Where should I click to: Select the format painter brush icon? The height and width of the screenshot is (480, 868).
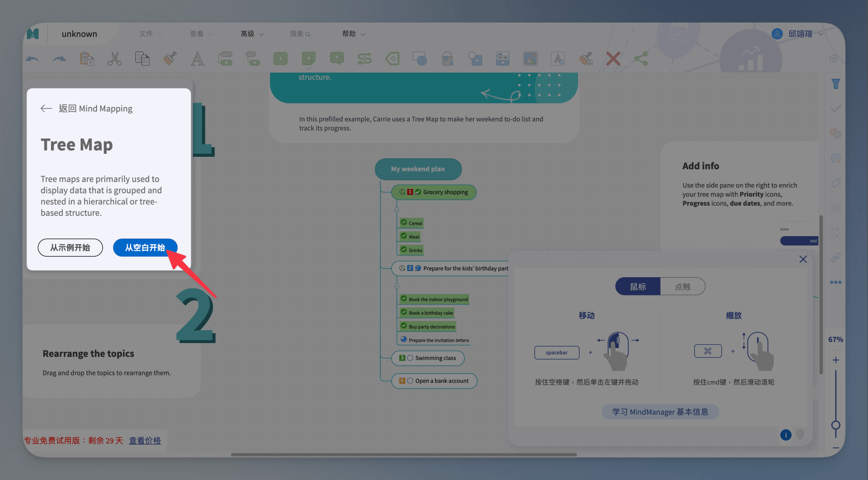point(170,59)
